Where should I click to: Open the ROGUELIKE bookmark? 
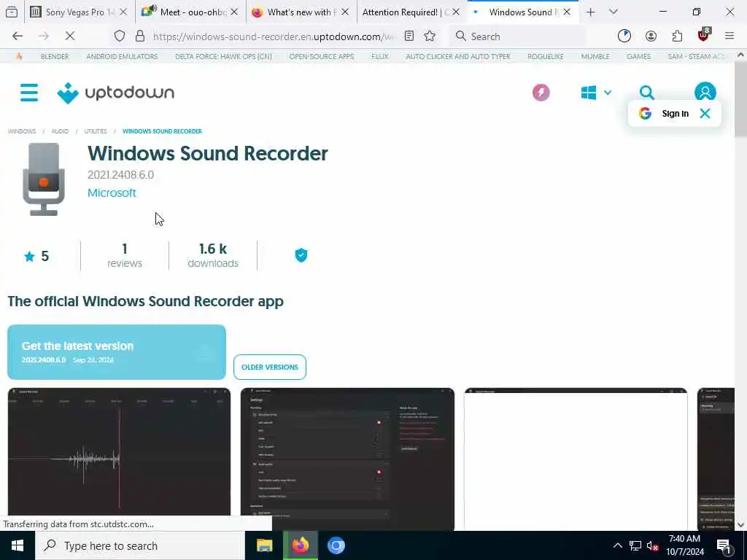(546, 56)
